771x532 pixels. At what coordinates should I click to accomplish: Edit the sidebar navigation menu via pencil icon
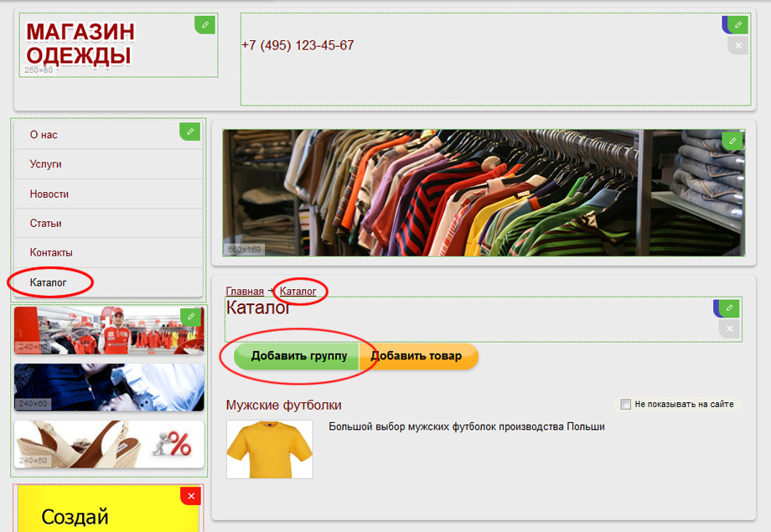[x=191, y=131]
